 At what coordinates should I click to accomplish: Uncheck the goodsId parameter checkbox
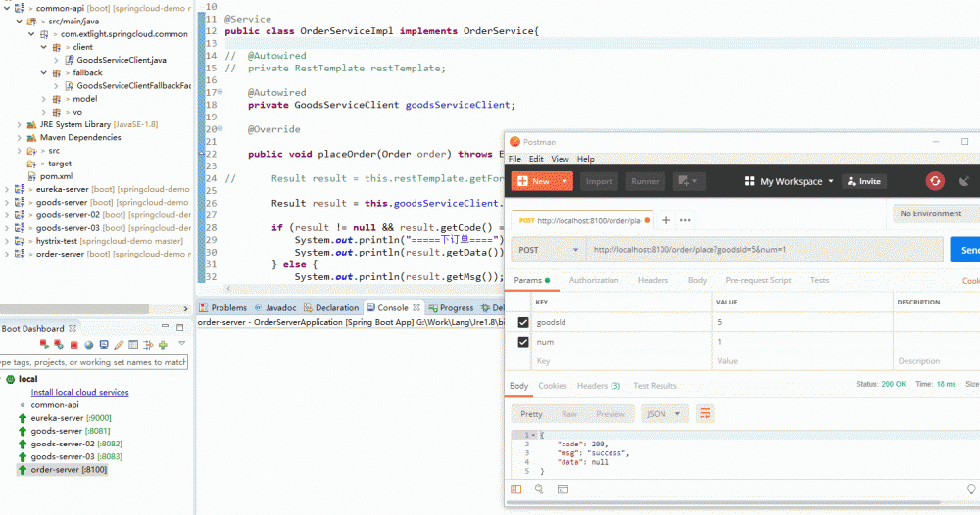(x=523, y=322)
